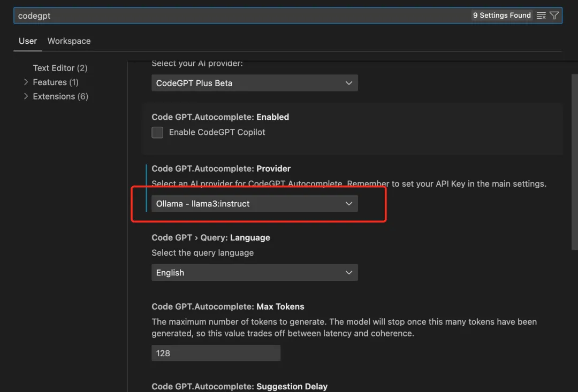
Task: Click the Code GPT.Autocomplete: Max Tokens title
Action: (x=228, y=306)
